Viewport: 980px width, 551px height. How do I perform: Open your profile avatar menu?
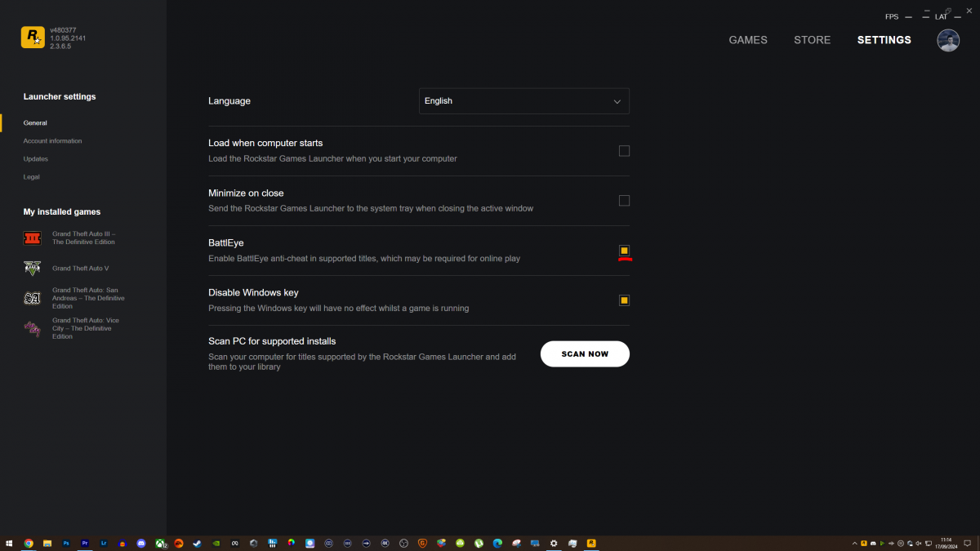(x=947, y=39)
